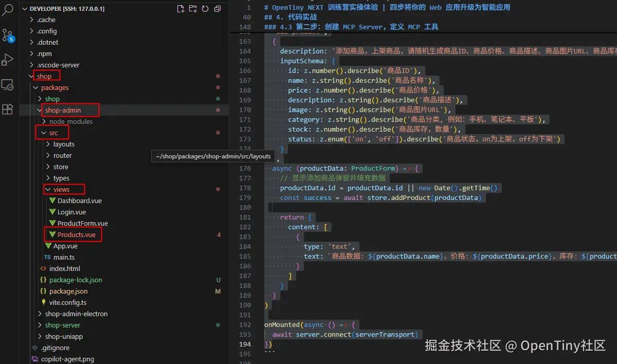Screen dimensions: 617x364
Task: Click line number 164 in the gutter
Action: point(245,51)
